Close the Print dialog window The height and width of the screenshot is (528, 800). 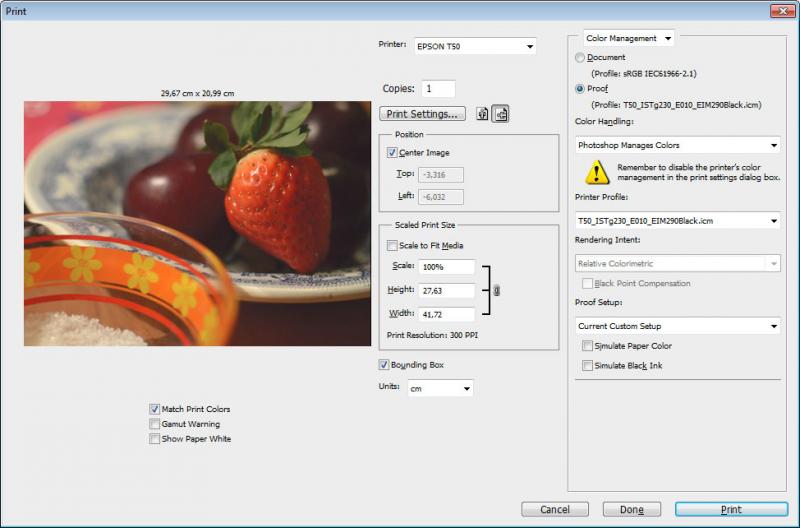pyautogui.click(x=783, y=11)
